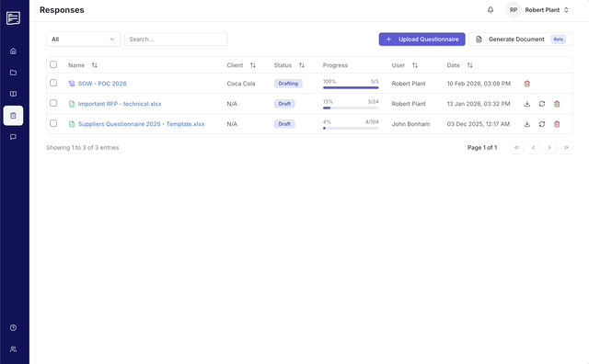589x364 pixels.
Task: Sort the table by Client
Action: [253, 65]
